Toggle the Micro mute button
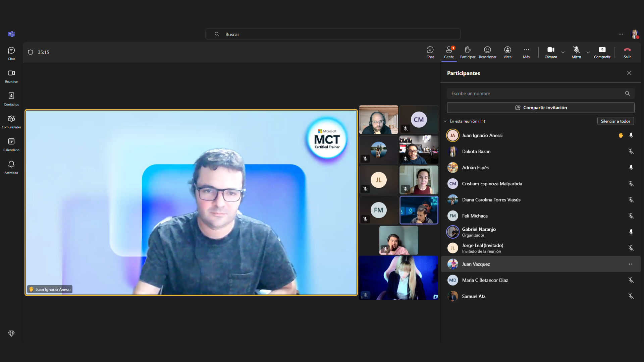 576,52
